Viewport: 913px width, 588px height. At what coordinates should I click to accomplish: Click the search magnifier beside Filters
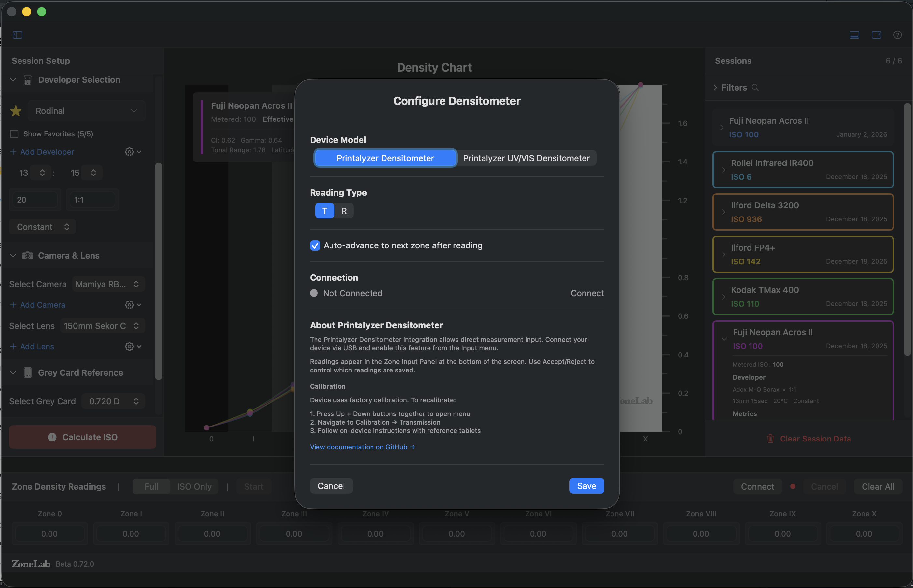(755, 88)
